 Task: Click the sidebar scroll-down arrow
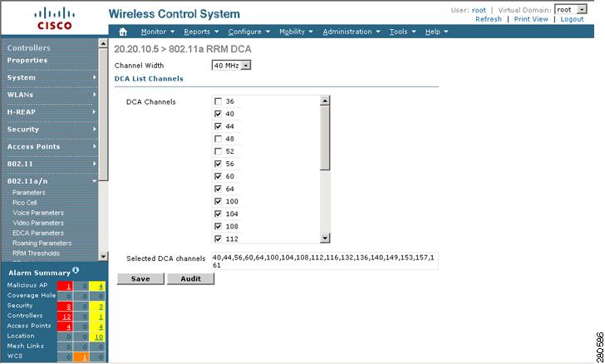(x=103, y=256)
